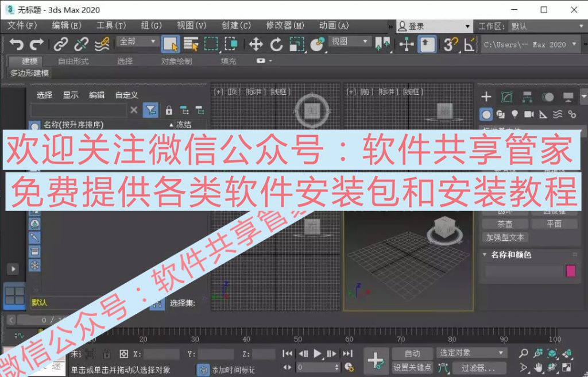This screenshot has width=588, height=377.
Task: Activate the Select and Move tool
Action: click(x=256, y=44)
